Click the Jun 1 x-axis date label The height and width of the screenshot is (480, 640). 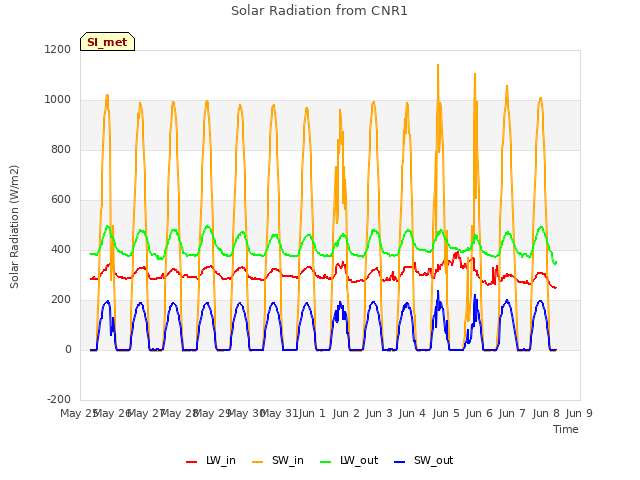tap(312, 413)
